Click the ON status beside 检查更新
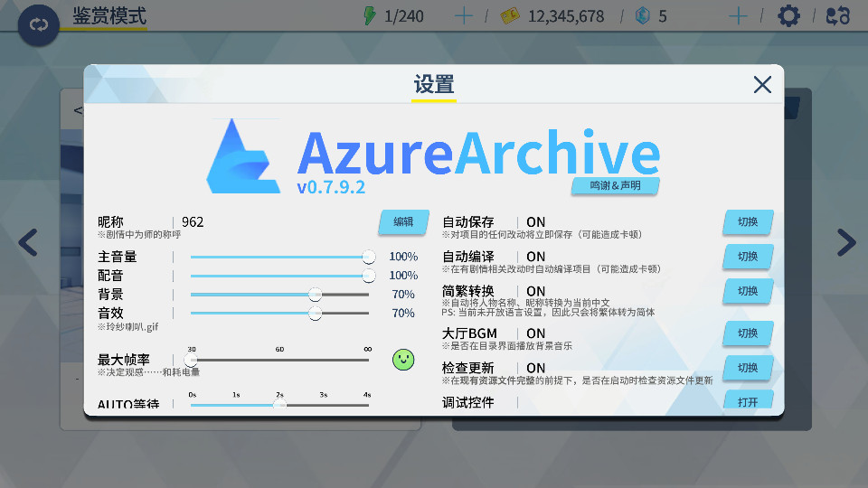Viewport: 868px width, 488px height. pyautogui.click(x=536, y=368)
